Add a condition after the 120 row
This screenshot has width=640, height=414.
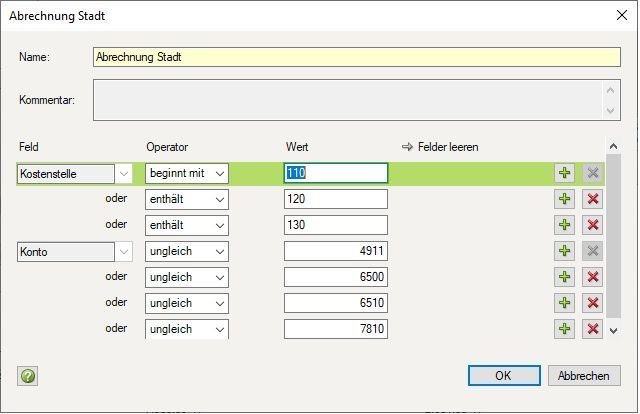[566, 199]
